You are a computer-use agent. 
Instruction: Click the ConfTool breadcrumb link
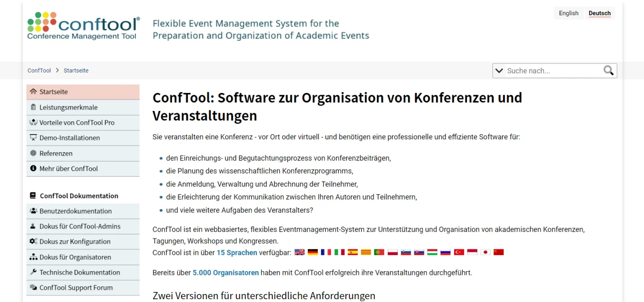[39, 71]
